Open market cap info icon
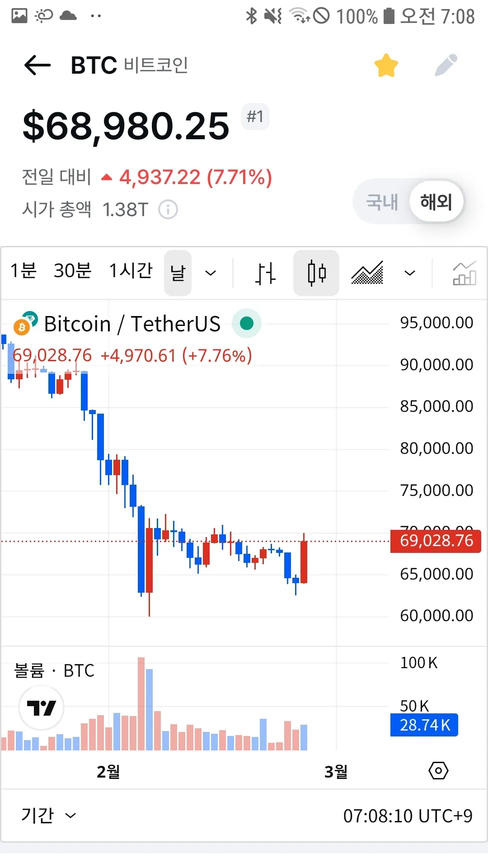 pos(168,210)
